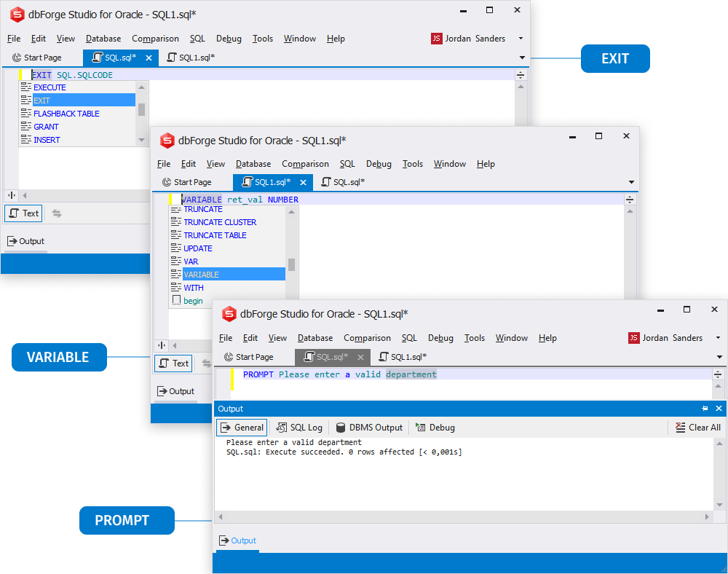
Task: Open the Output panel in the VARIABLE window
Action: [176, 391]
